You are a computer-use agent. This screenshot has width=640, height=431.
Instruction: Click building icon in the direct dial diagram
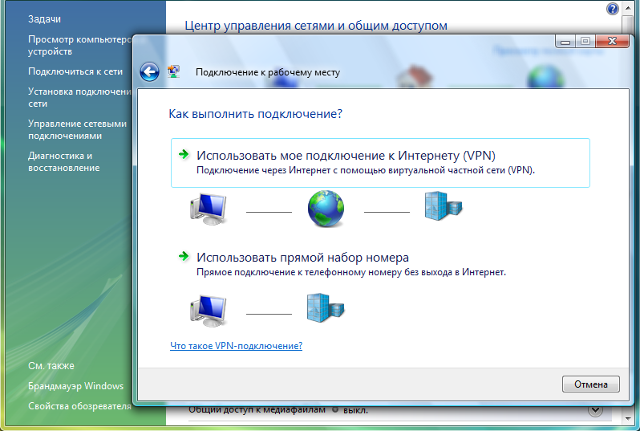click(x=325, y=308)
